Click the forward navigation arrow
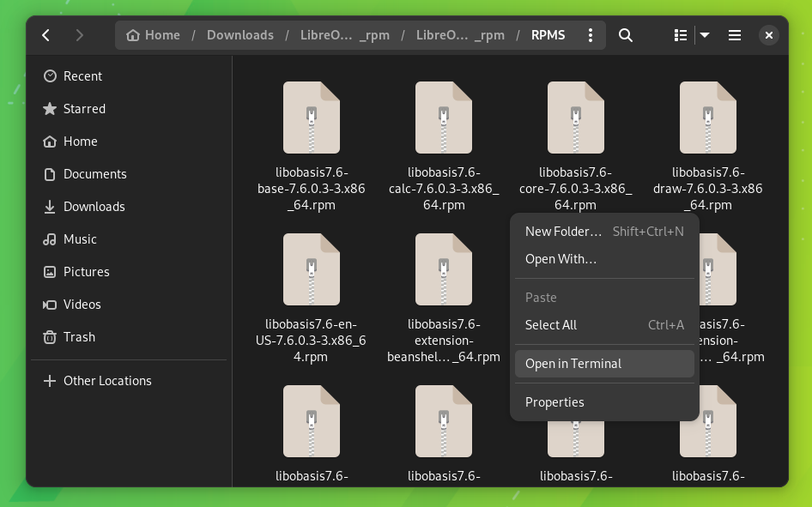 click(x=78, y=35)
